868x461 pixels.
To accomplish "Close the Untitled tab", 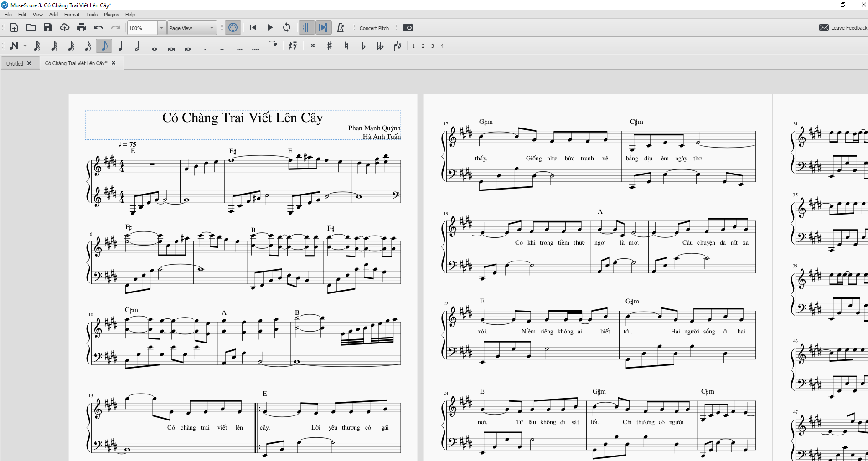I will (29, 63).
